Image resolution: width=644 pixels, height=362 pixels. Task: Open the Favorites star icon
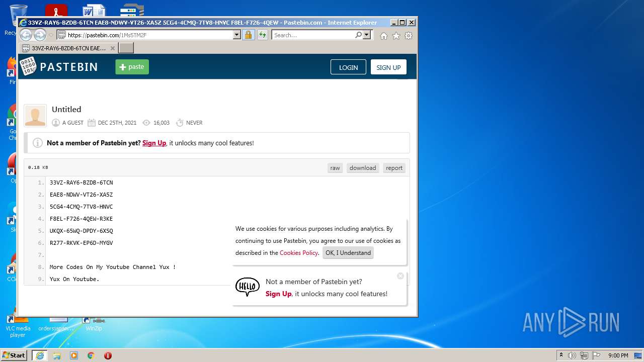[396, 36]
